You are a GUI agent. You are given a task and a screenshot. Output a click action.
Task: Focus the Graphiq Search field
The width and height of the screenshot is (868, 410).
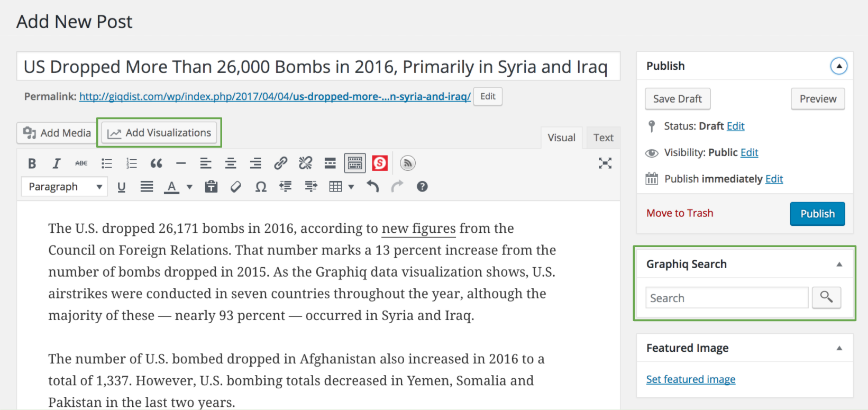click(727, 298)
